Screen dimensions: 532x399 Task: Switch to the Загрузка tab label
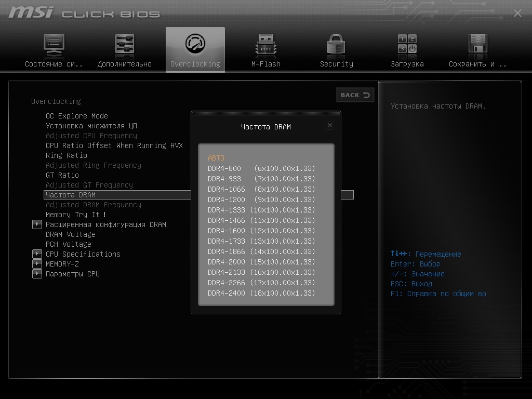(407, 64)
